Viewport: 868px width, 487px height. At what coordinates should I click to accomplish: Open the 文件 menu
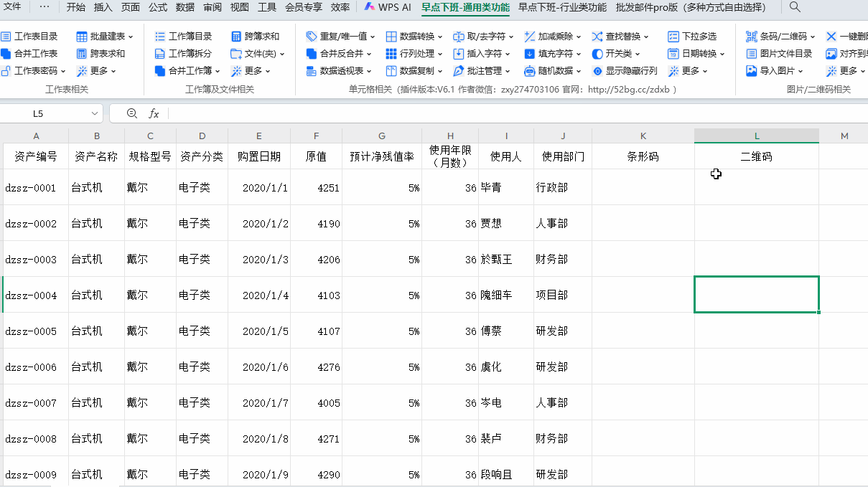click(x=13, y=7)
